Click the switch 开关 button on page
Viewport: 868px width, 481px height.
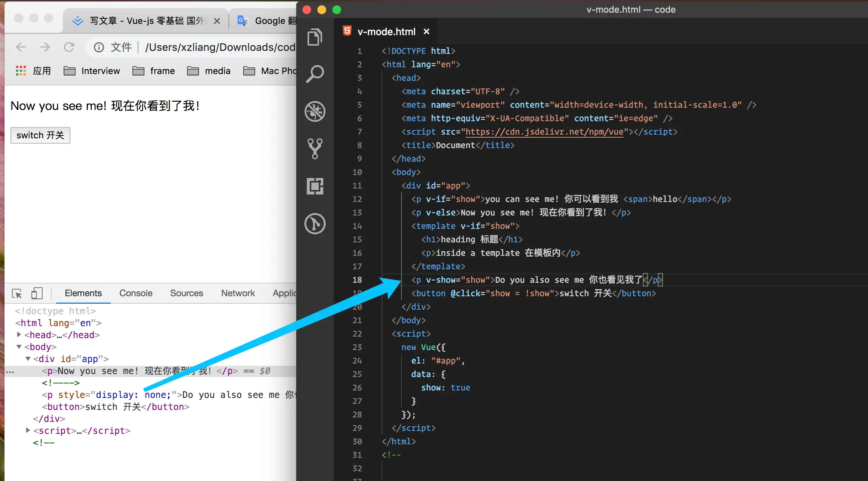coord(40,135)
